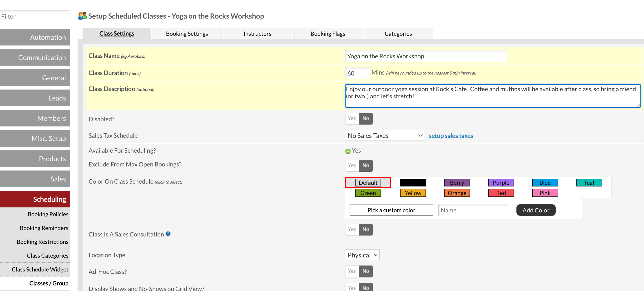Open the Location Type dropdown
This screenshot has height=291, width=644.
pyautogui.click(x=362, y=255)
